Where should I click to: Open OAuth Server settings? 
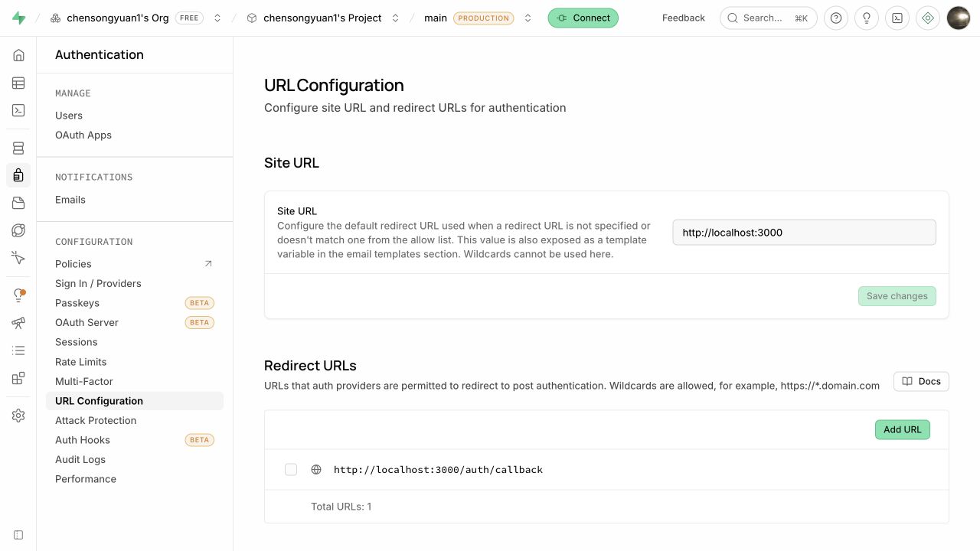click(x=135, y=323)
